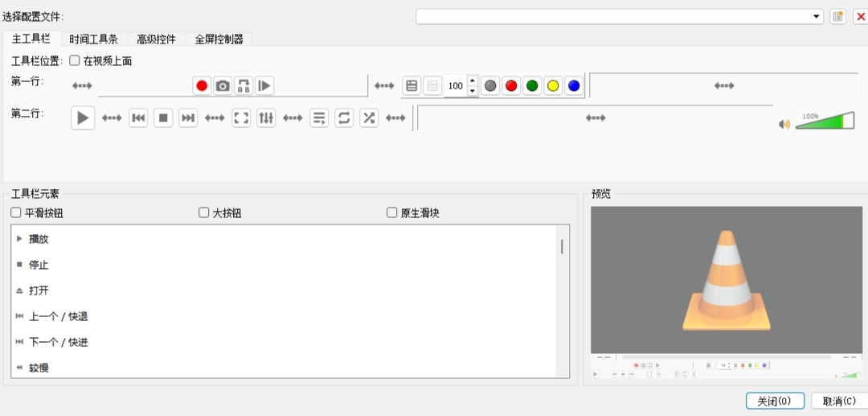Click the spacer arrows at start of first row

tap(82, 86)
